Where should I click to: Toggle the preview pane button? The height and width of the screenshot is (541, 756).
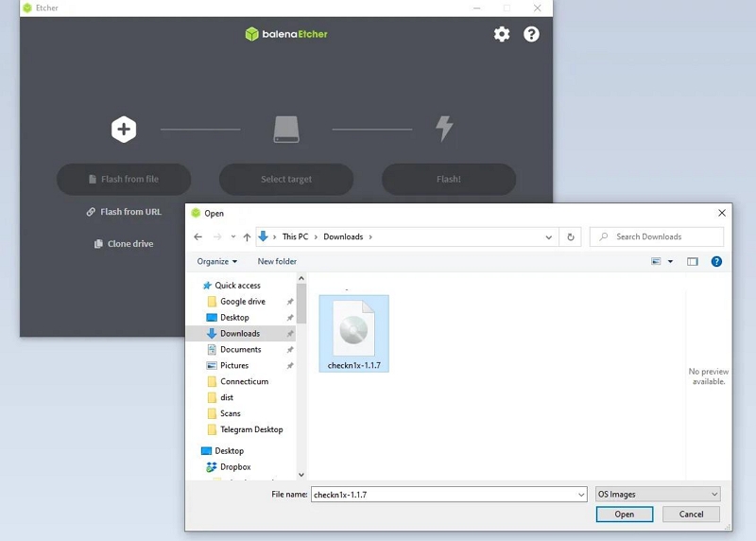pyautogui.click(x=693, y=262)
